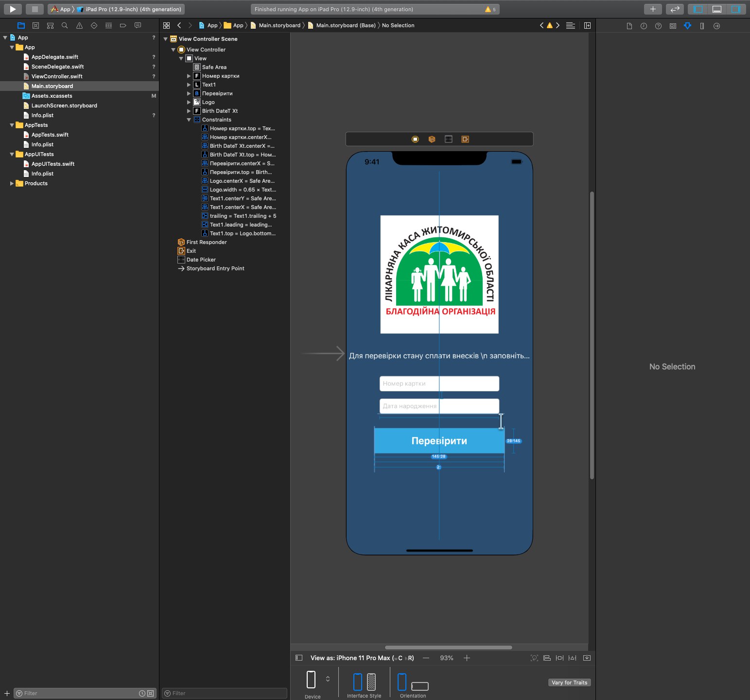Select the Date Picker icon in scene dock
The image size is (750, 700).
(449, 139)
